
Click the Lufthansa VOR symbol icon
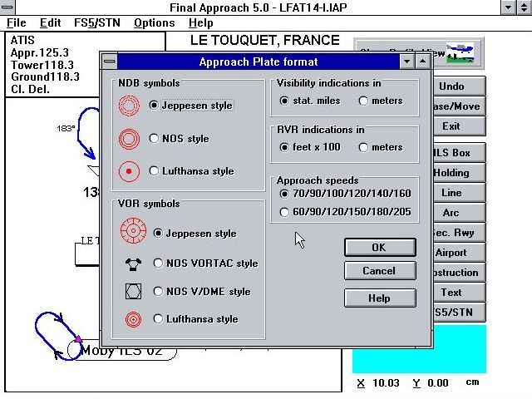[x=133, y=319]
